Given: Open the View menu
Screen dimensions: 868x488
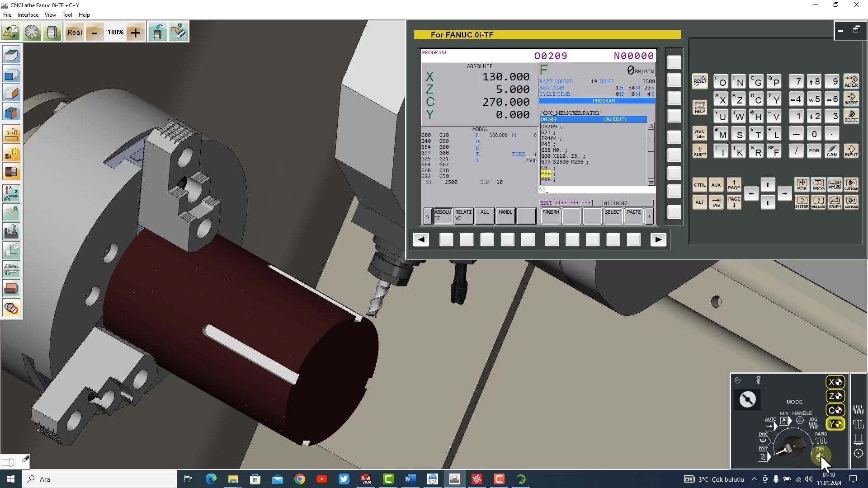Looking at the screenshot, I should tap(50, 15).
